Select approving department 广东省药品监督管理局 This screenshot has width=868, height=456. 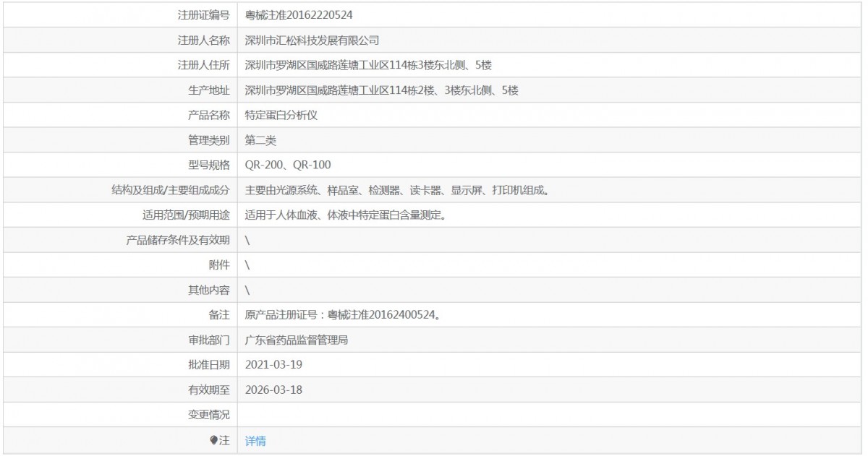(x=297, y=340)
